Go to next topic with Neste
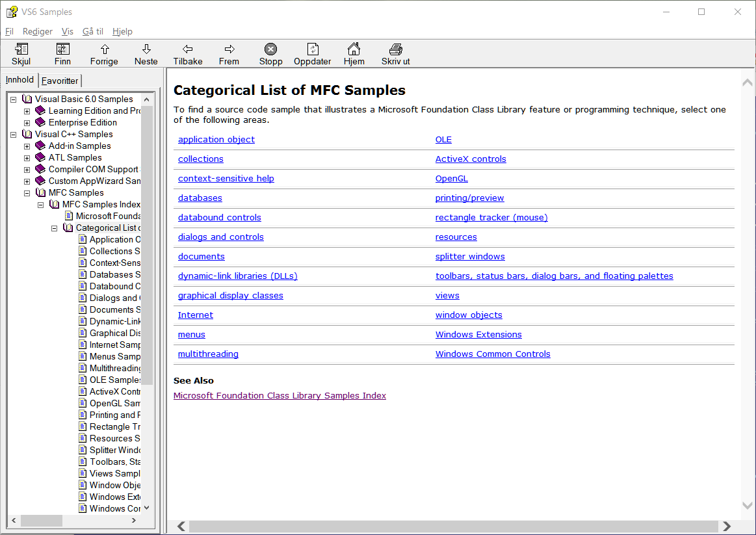The height and width of the screenshot is (535, 756). (x=146, y=49)
